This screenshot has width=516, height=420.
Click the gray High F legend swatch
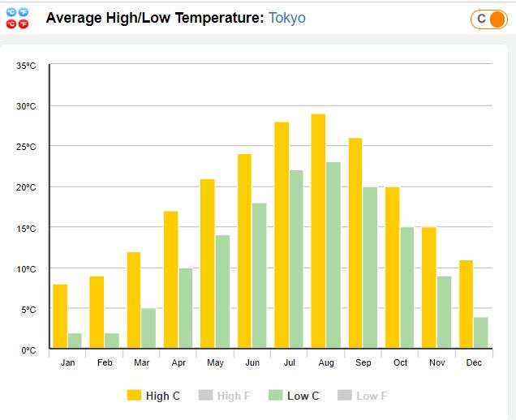coord(205,396)
